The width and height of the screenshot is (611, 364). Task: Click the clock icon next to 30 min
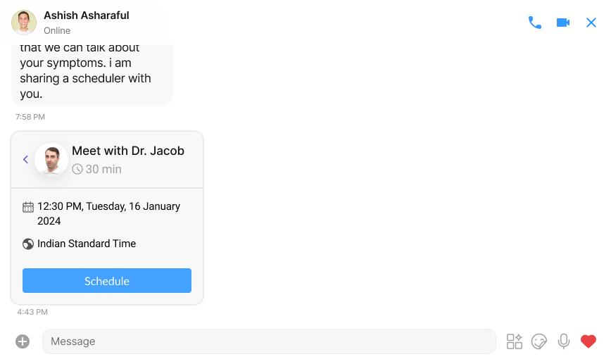tap(77, 169)
